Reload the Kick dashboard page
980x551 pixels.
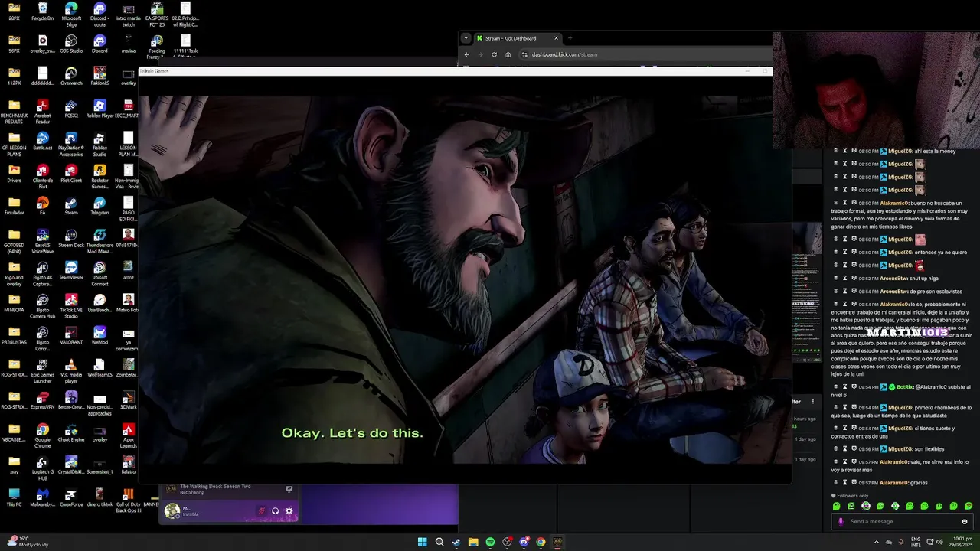[x=494, y=54]
